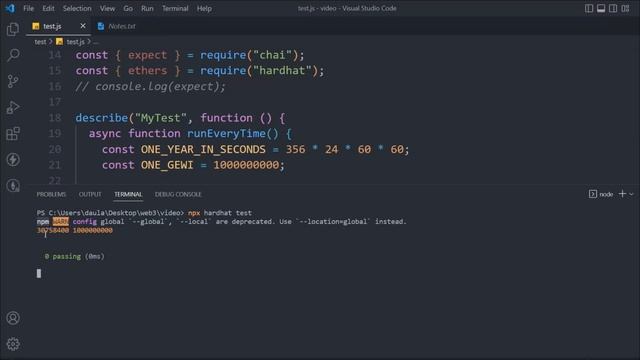Click line number 18 in gutter
The height and width of the screenshot is (360, 640).
click(x=55, y=118)
